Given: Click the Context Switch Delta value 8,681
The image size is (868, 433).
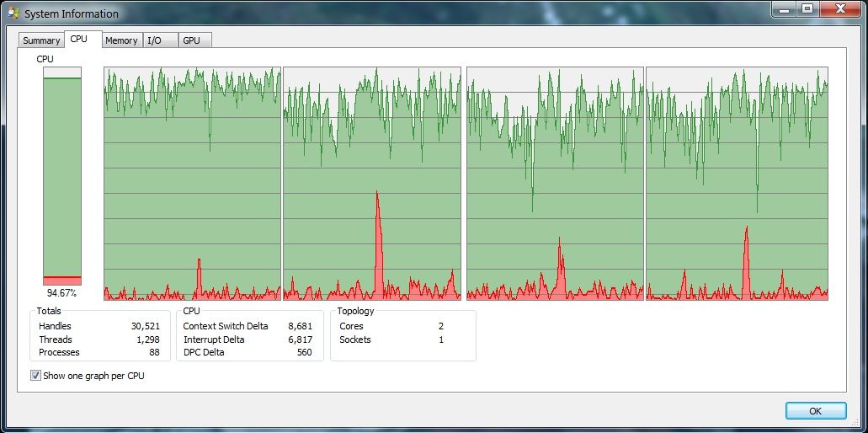Looking at the screenshot, I should click(x=300, y=326).
